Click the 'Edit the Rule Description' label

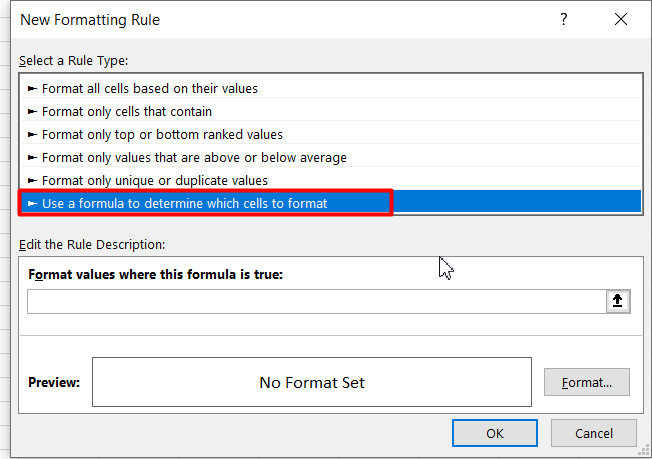[x=92, y=244]
